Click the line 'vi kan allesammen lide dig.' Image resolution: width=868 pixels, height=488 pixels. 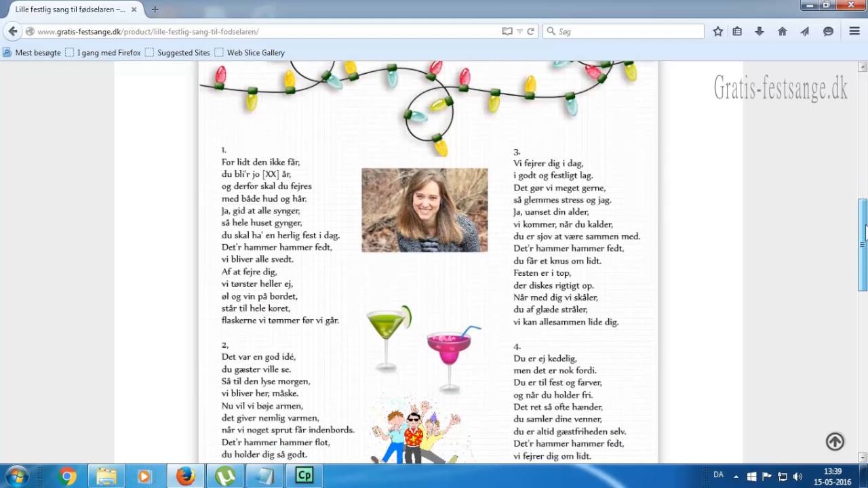point(566,322)
